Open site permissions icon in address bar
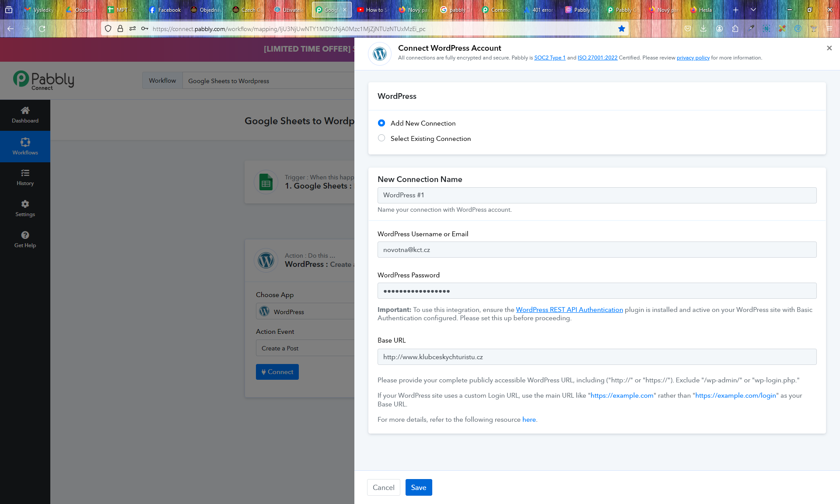The image size is (840, 504). [133, 29]
